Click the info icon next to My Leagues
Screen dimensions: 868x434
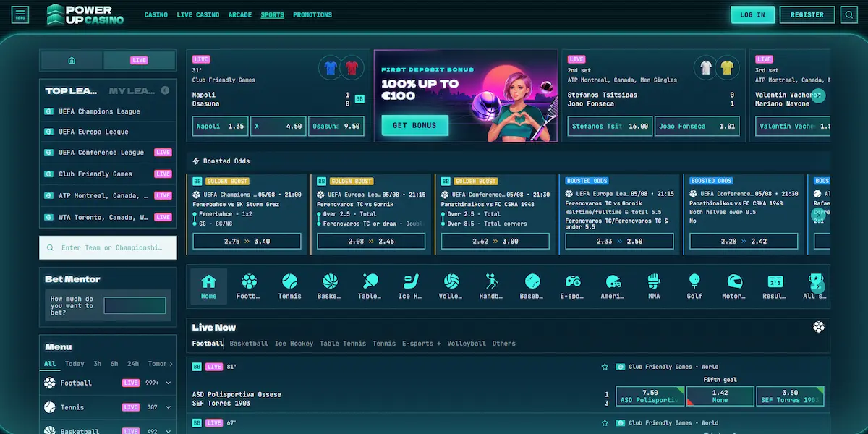[x=165, y=90]
